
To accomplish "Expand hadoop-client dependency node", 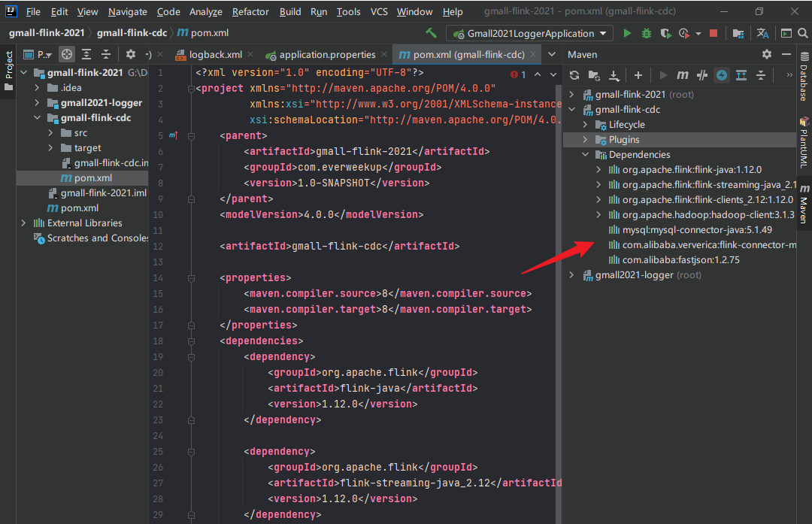I will (x=598, y=214).
